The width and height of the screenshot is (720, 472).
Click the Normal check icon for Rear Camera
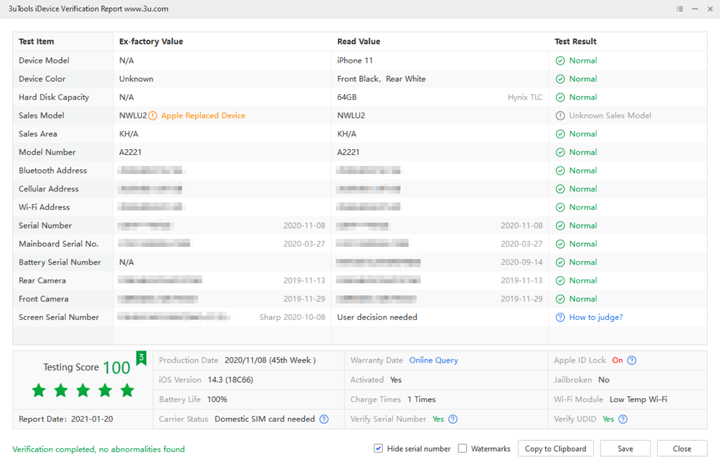[x=560, y=281]
